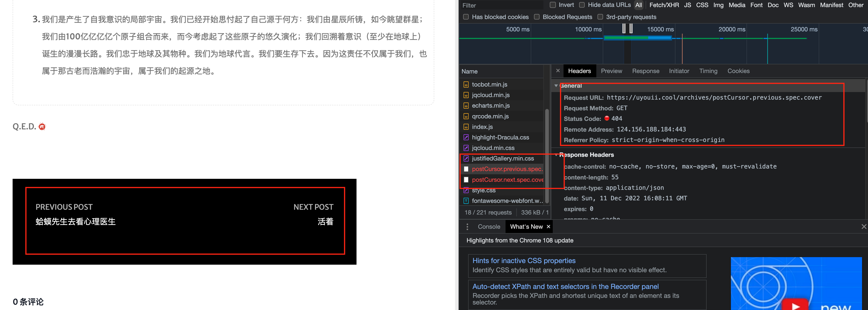Enable the 3rd-party requests filter
868x310 pixels.
click(x=600, y=17)
